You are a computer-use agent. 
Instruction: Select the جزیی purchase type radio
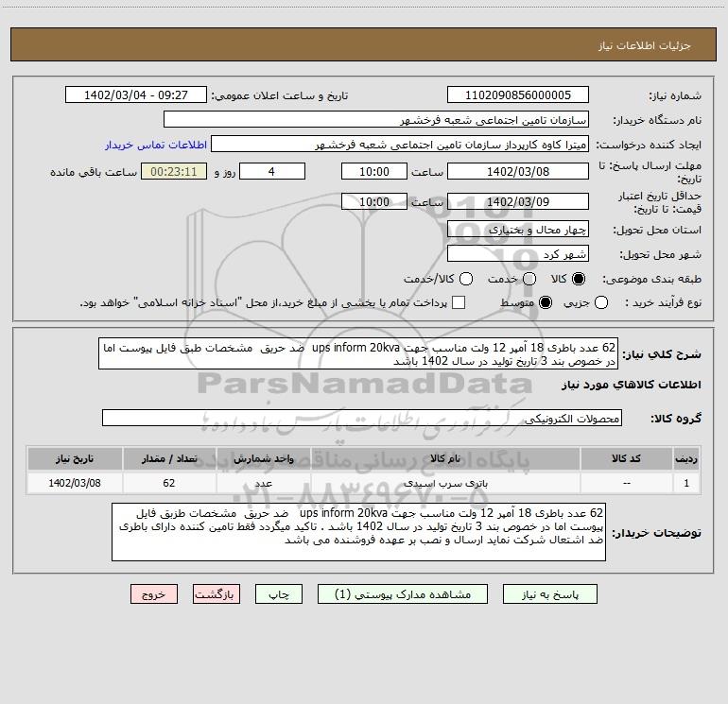(601, 302)
